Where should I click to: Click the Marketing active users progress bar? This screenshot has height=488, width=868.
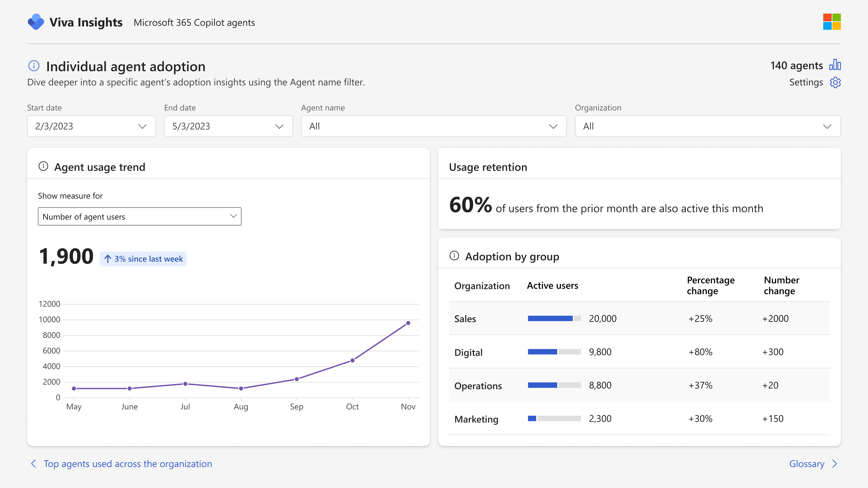tap(554, 419)
